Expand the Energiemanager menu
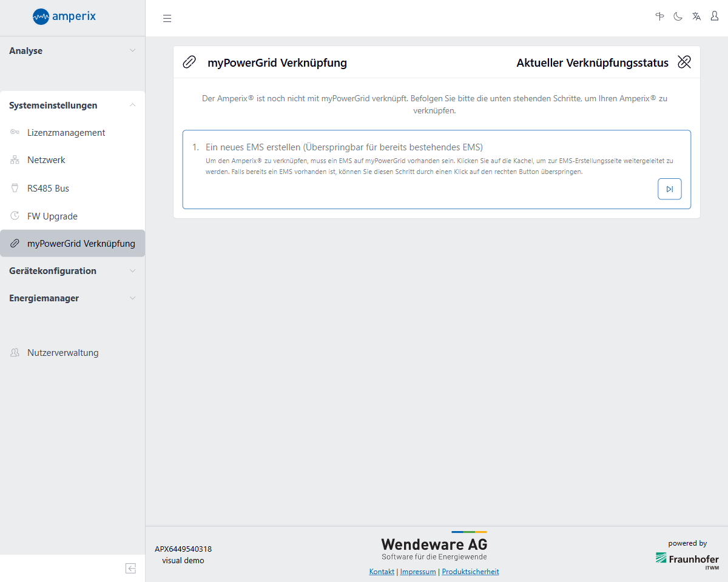Viewport: 728px width, 582px height. pyautogui.click(x=72, y=298)
